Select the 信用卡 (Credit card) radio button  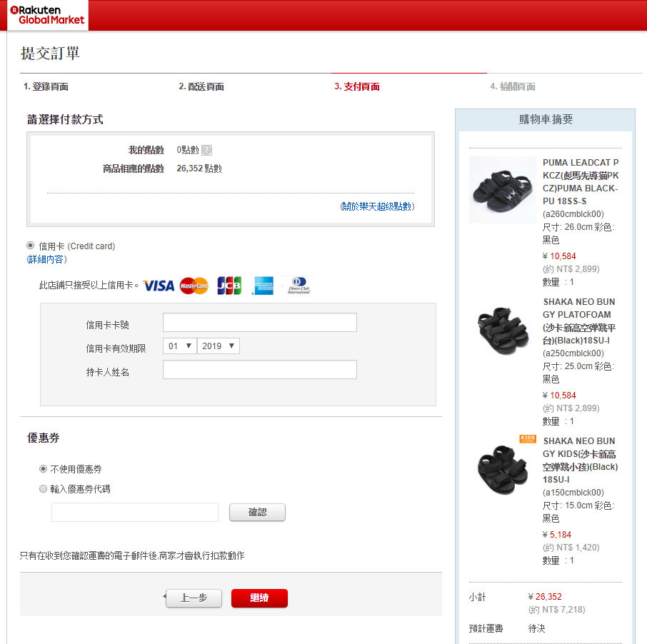pos(31,246)
